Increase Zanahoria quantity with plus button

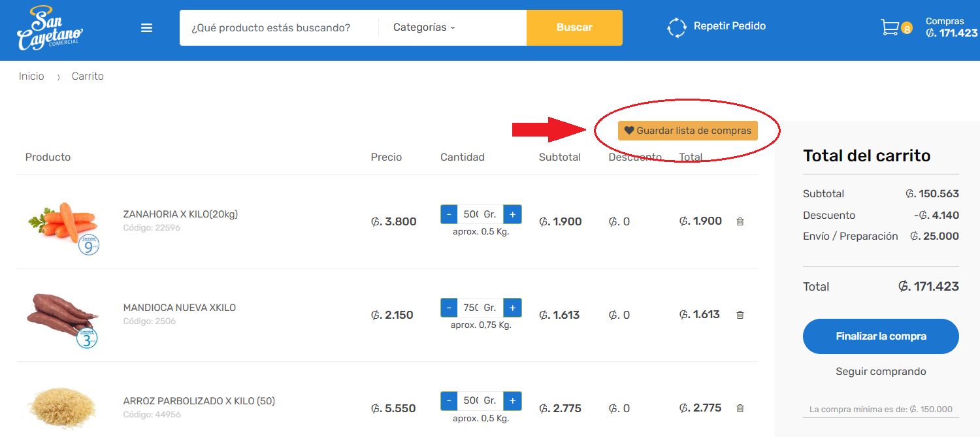click(x=512, y=214)
